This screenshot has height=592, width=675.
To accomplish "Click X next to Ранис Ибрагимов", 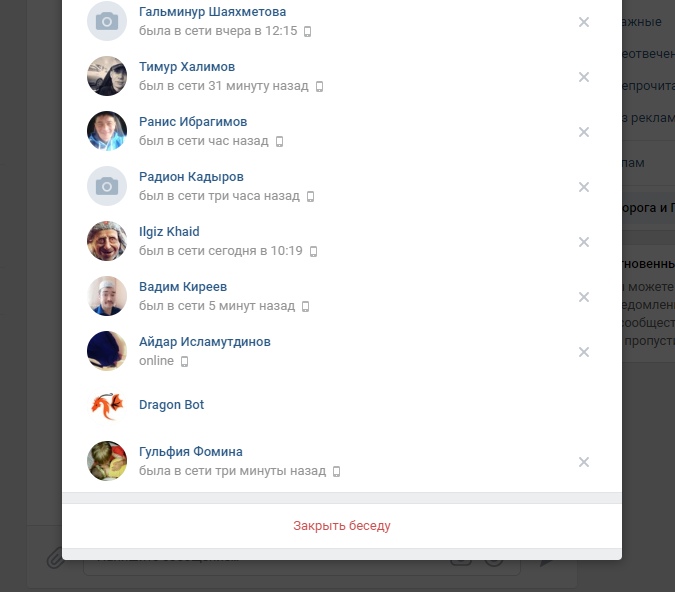I will coord(583,132).
